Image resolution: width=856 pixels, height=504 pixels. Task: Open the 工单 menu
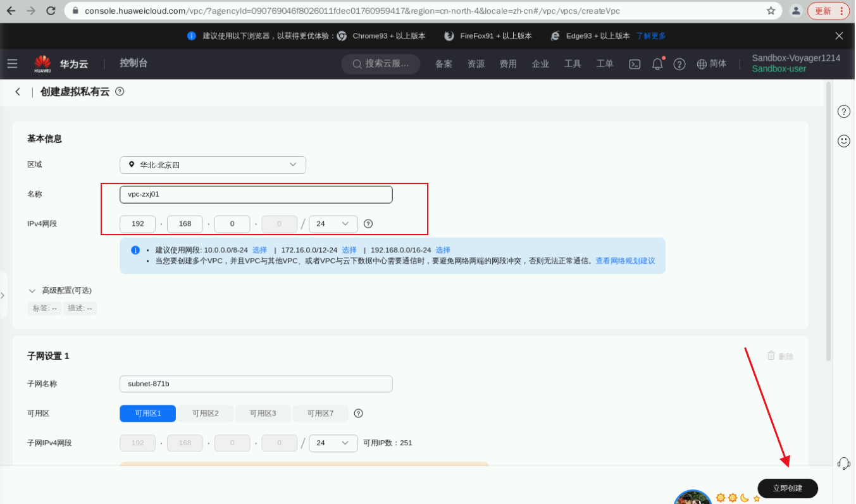pyautogui.click(x=605, y=64)
